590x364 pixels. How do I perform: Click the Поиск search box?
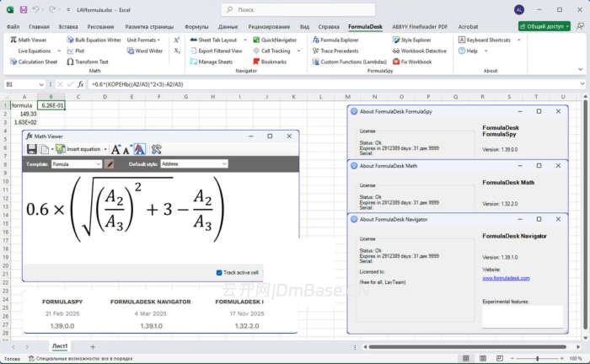298,10
